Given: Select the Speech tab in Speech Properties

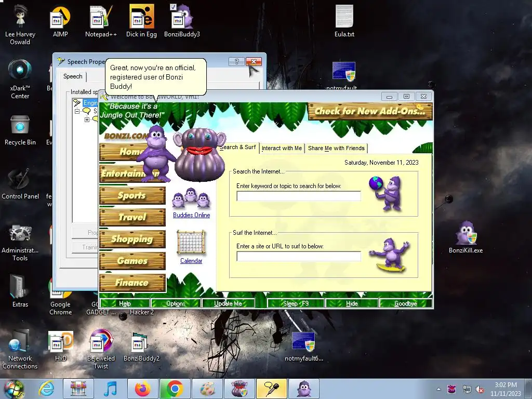Looking at the screenshot, I should (73, 76).
